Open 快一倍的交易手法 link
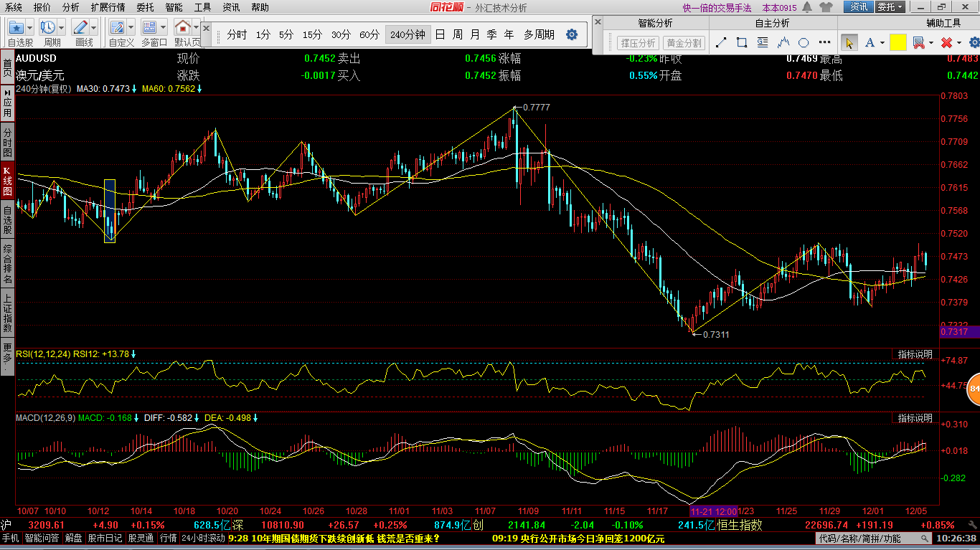This screenshot has width=980, height=550. click(717, 7)
